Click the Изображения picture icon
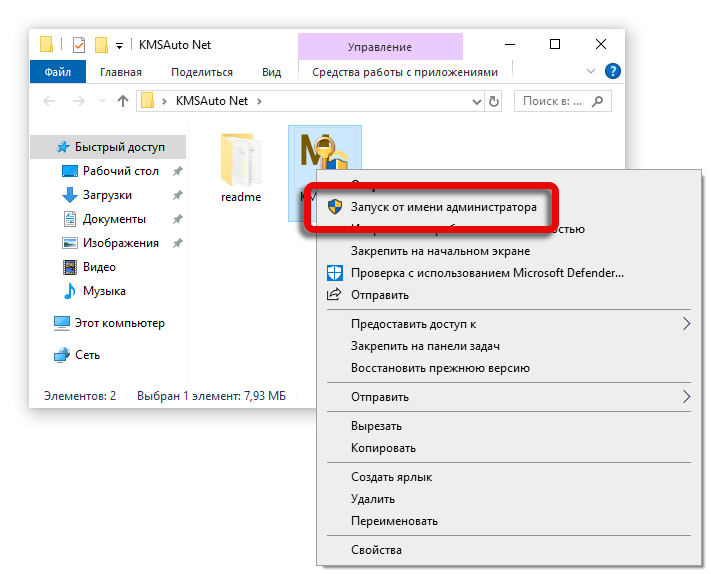This screenshot has height=574, width=711. (x=69, y=243)
